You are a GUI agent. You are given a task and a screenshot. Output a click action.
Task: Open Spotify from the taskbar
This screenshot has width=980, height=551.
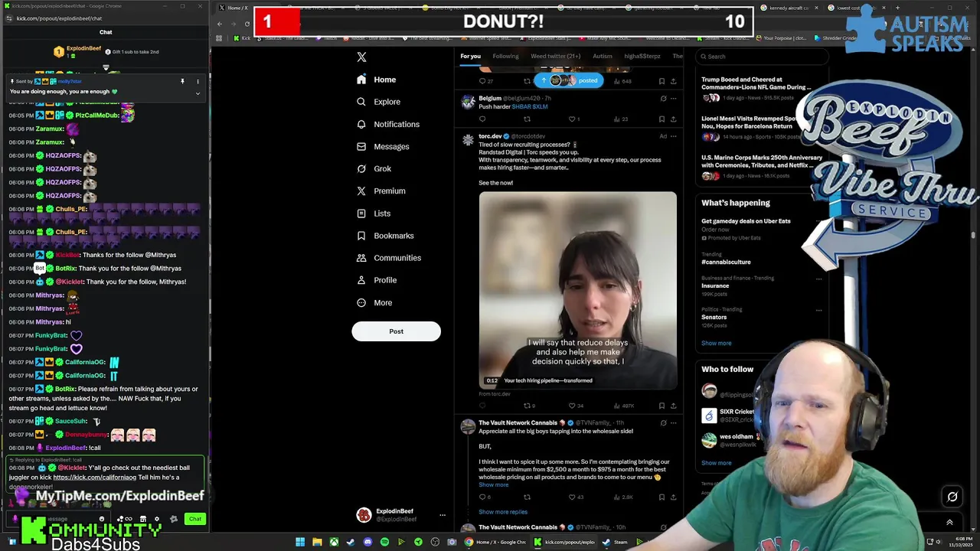(384, 543)
